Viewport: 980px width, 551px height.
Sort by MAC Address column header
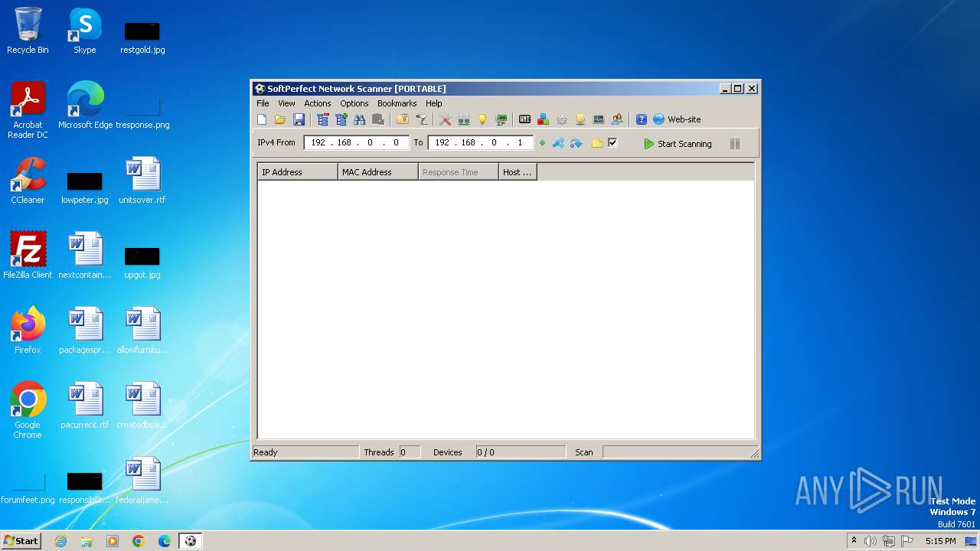coord(378,172)
